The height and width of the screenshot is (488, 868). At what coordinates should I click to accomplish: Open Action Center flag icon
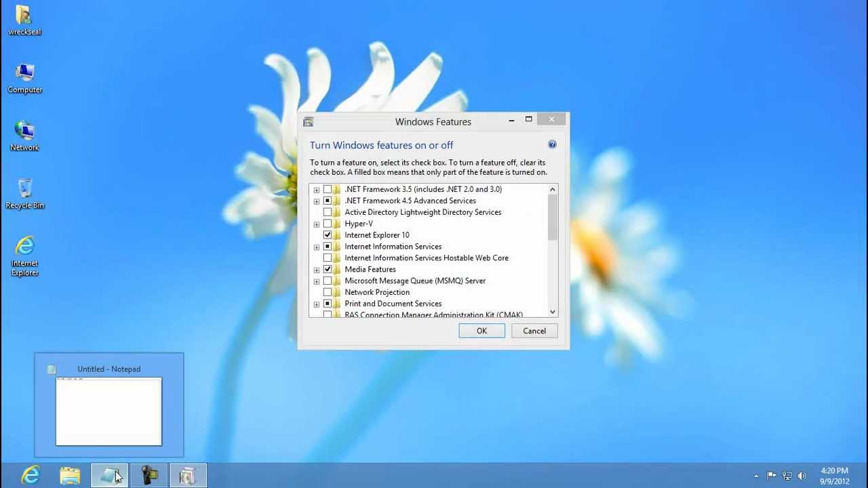coord(772,476)
